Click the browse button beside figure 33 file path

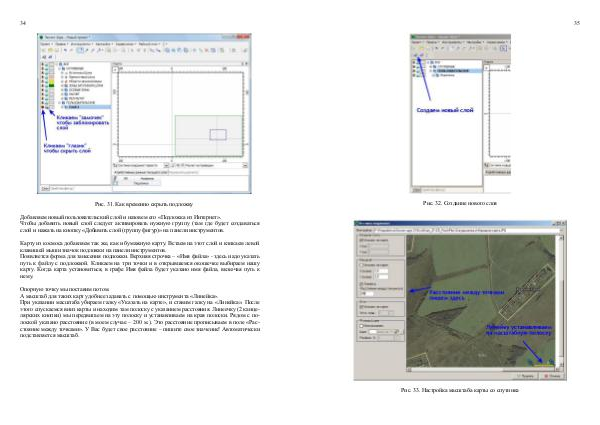(562, 230)
